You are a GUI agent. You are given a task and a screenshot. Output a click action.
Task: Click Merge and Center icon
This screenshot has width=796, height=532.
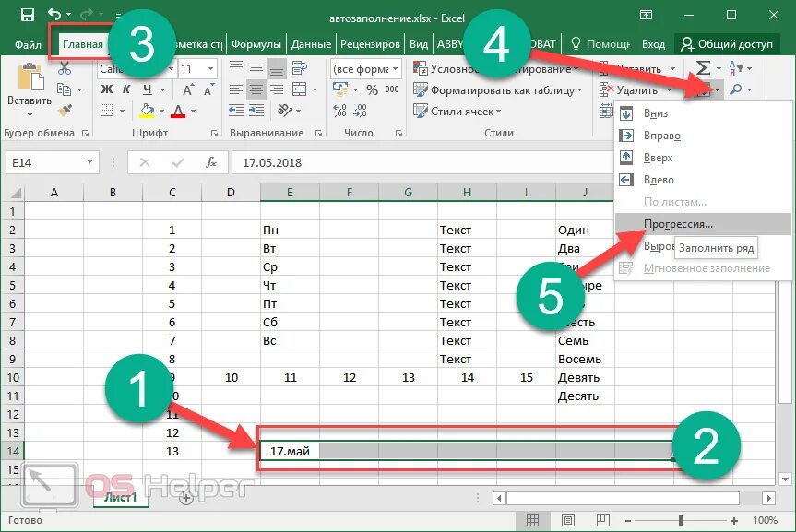[300, 89]
